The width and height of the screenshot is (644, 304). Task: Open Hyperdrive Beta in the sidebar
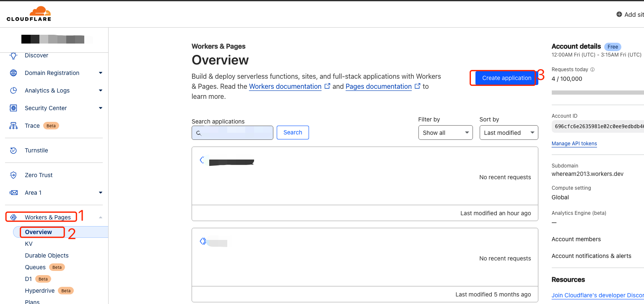click(x=49, y=291)
